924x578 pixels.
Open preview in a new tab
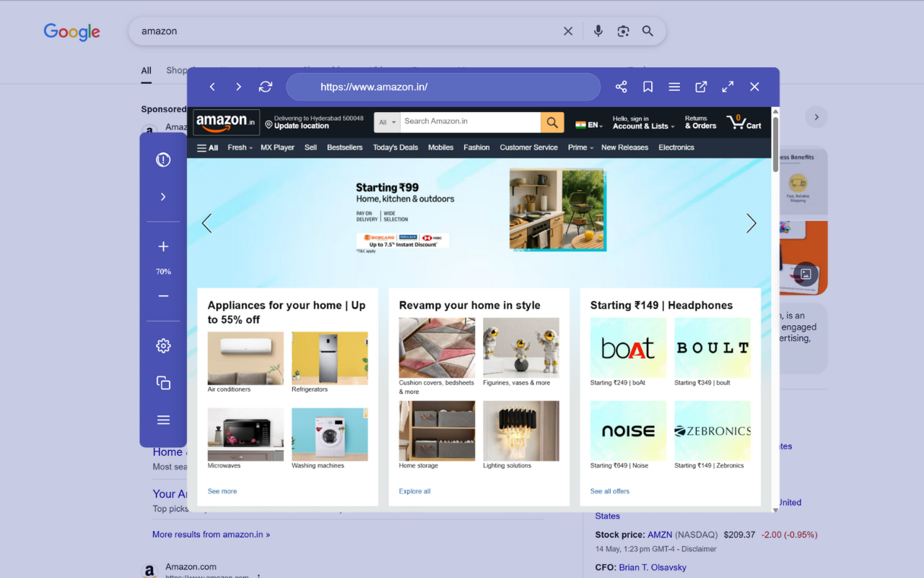[x=701, y=87]
